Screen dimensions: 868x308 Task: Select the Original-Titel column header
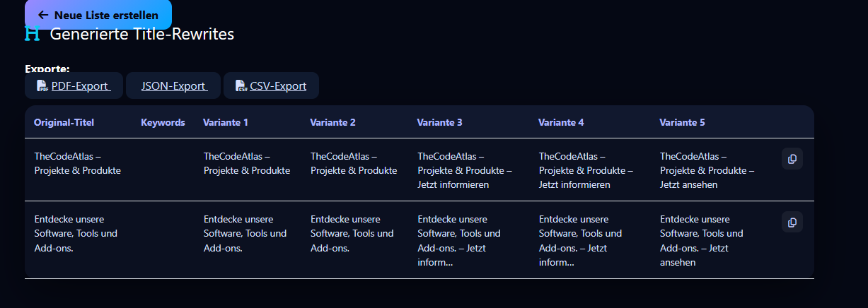coord(64,122)
